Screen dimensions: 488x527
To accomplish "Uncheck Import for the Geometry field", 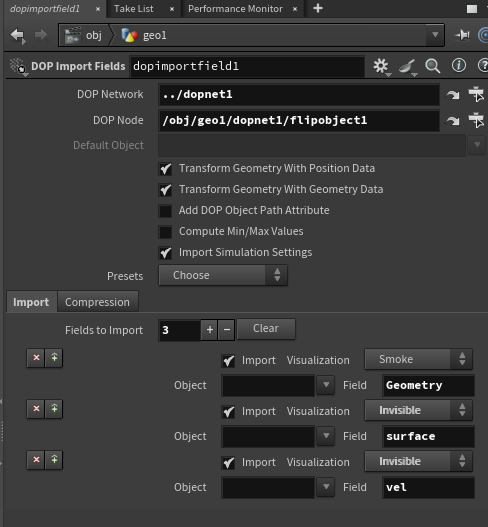I will [229, 361].
